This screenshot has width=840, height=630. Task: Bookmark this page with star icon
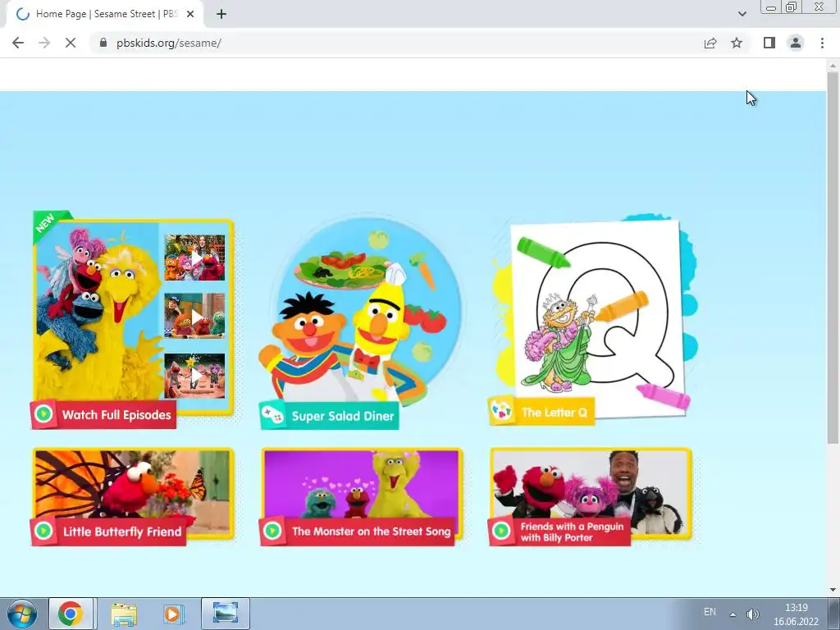[737, 43]
